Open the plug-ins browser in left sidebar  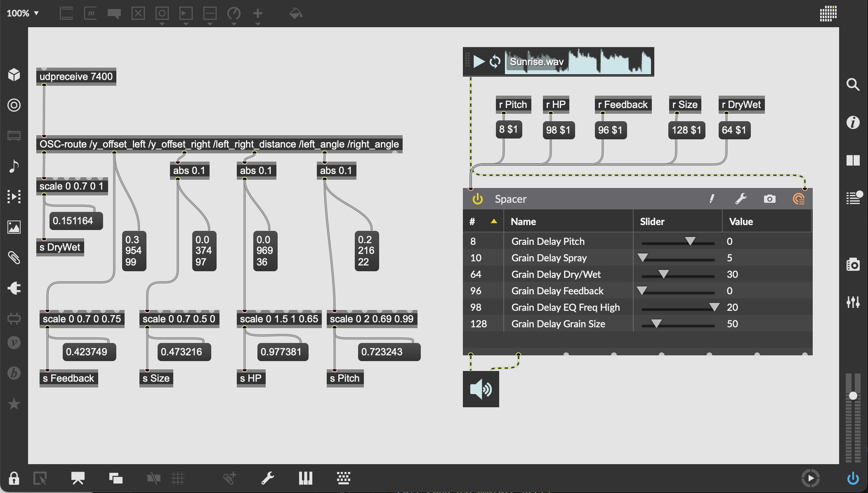click(x=14, y=288)
